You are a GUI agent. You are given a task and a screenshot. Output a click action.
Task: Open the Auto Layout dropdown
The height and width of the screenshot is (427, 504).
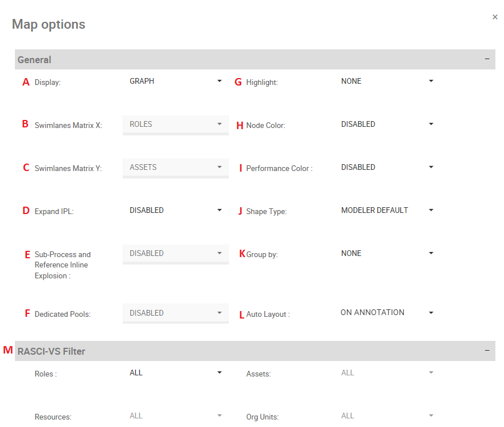tap(387, 313)
